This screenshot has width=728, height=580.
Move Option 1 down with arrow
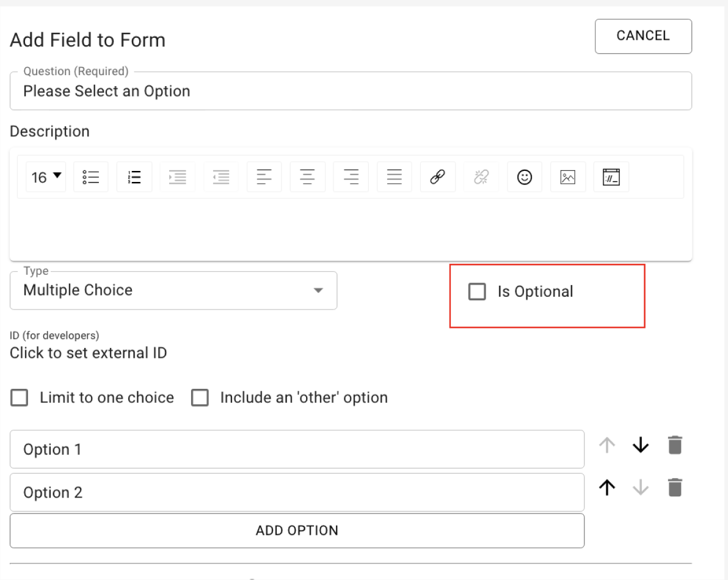(x=641, y=446)
